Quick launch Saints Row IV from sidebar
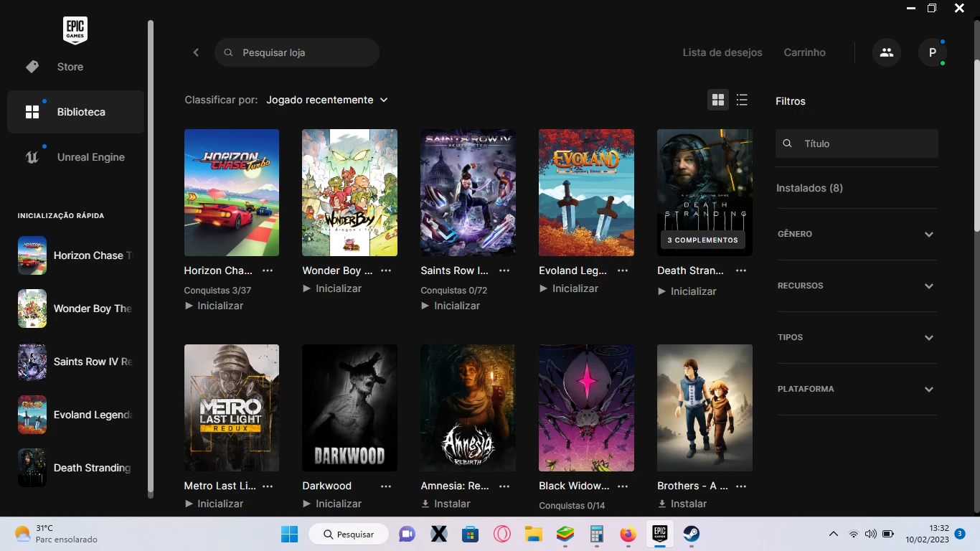Image resolution: width=980 pixels, height=551 pixels. [75, 362]
